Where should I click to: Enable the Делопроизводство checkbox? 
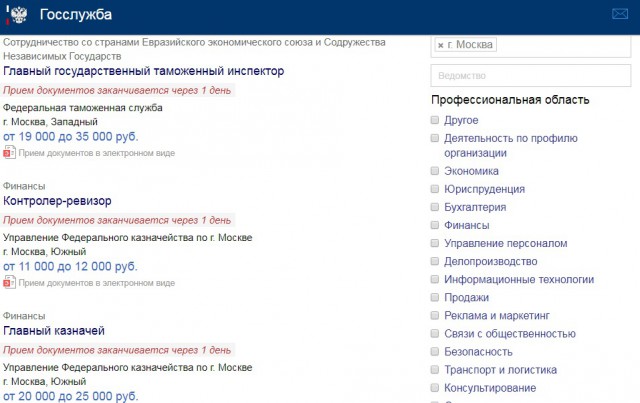coord(435,261)
